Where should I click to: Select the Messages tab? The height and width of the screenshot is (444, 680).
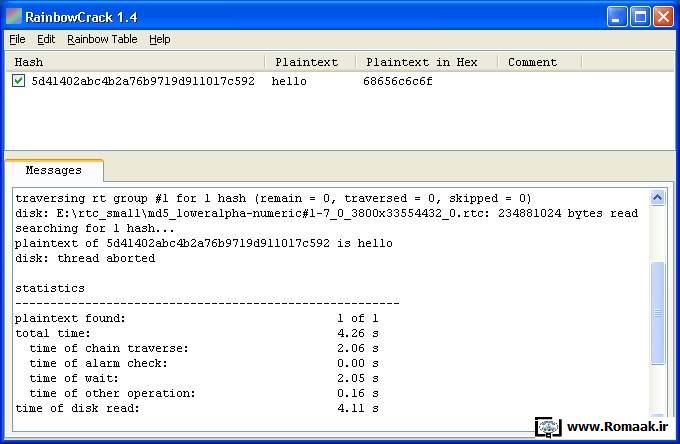tap(54, 170)
